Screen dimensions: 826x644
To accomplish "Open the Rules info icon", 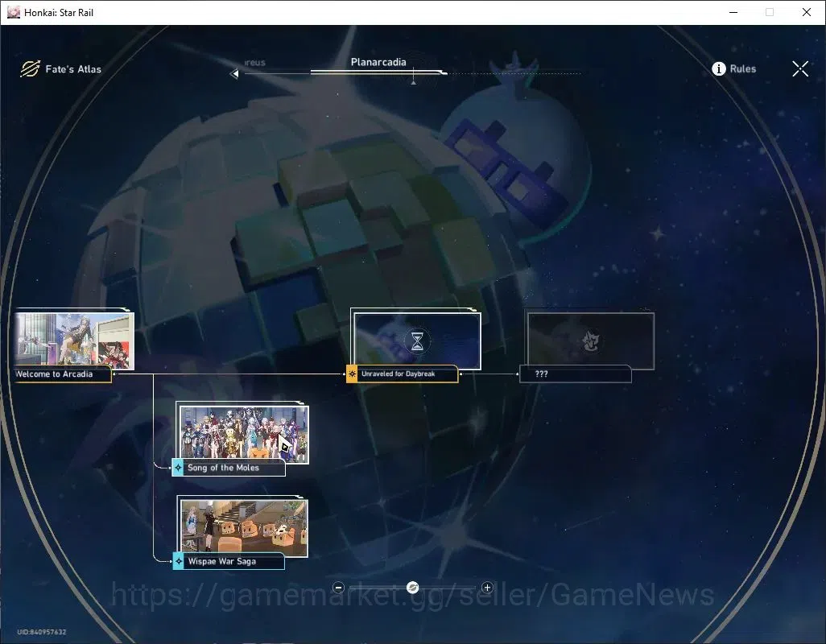I will tap(719, 69).
